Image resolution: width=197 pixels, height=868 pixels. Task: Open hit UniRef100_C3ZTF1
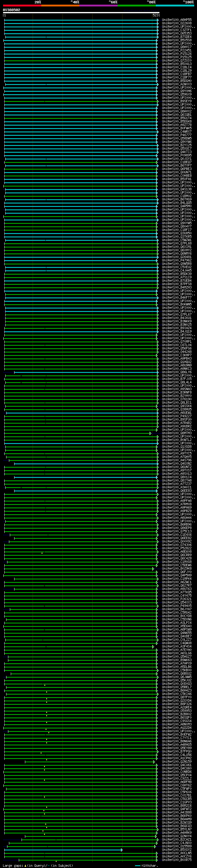pos(177,30)
